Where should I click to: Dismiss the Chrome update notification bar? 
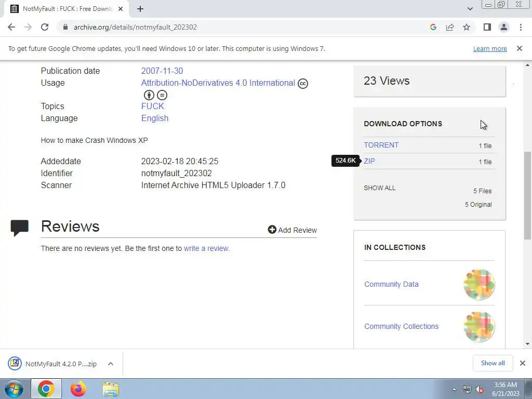519,48
